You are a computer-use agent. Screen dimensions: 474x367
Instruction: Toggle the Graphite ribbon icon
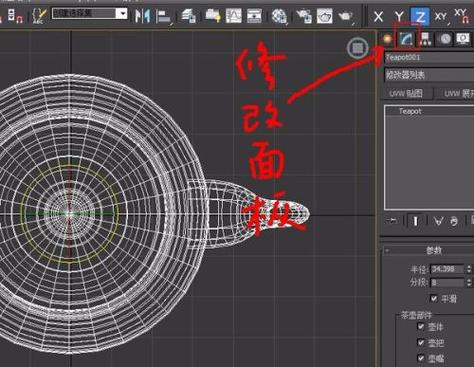[213, 16]
